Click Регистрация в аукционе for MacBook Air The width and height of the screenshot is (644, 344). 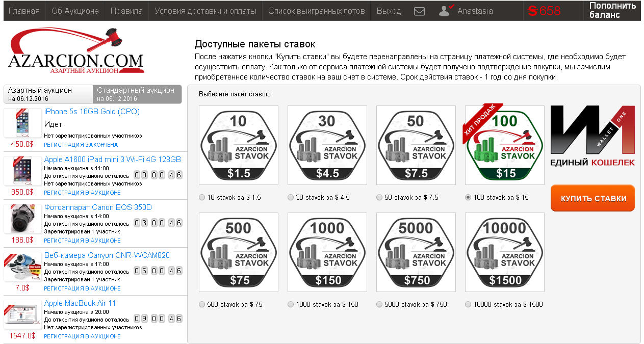coord(82,336)
